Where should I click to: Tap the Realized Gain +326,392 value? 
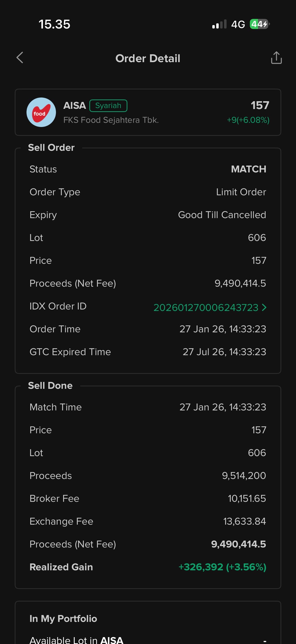point(222,567)
